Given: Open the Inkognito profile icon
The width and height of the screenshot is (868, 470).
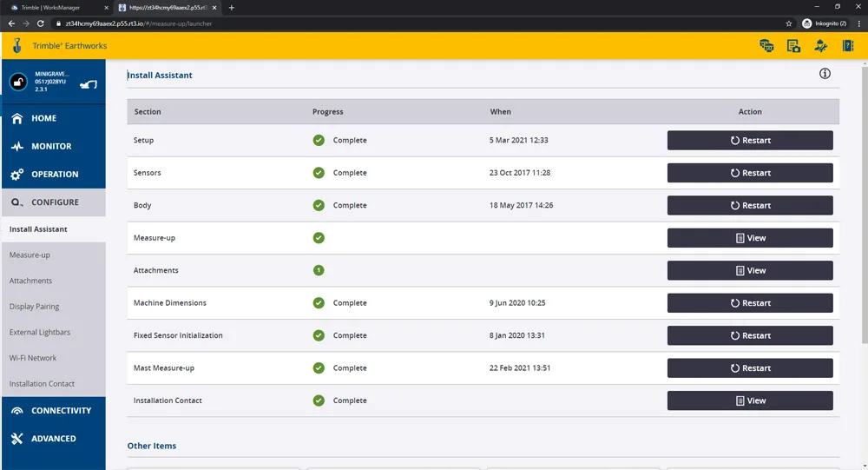Looking at the screenshot, I should coord(806,23).
